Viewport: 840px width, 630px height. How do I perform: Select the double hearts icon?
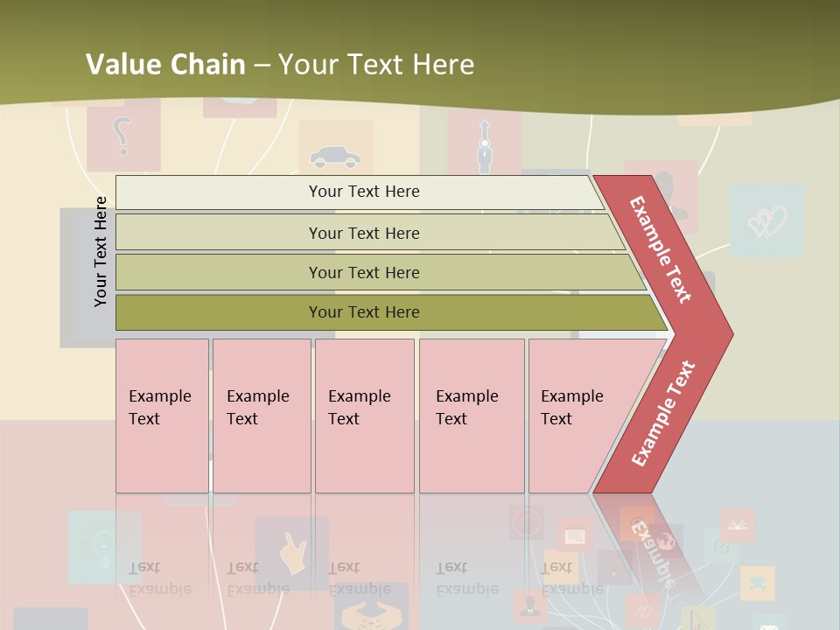coord(767,220)
